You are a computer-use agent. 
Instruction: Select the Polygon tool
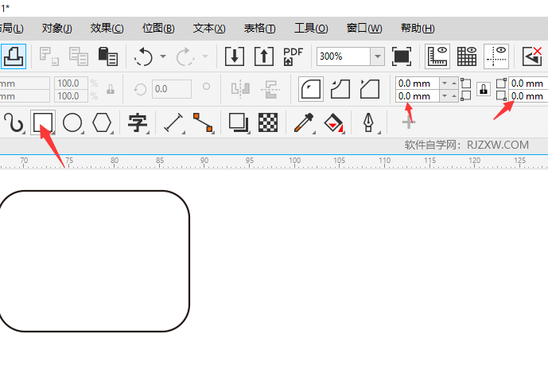[101, 122]
